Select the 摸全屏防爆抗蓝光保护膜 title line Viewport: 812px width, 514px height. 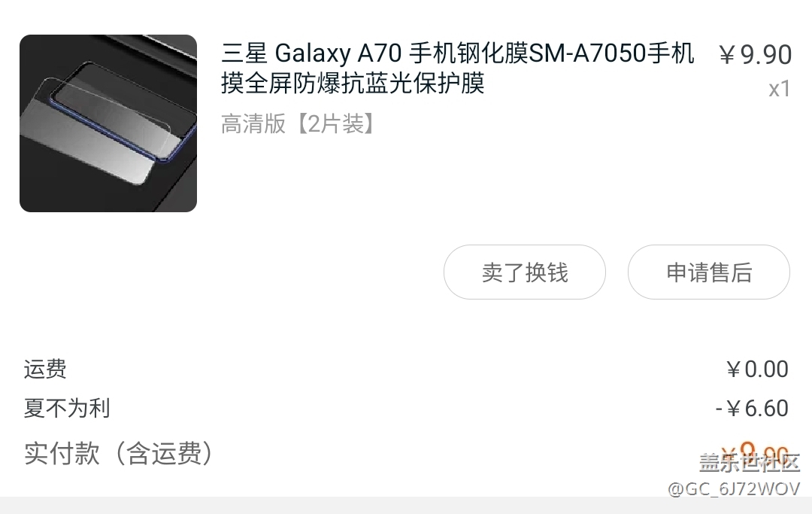(353, 83)
